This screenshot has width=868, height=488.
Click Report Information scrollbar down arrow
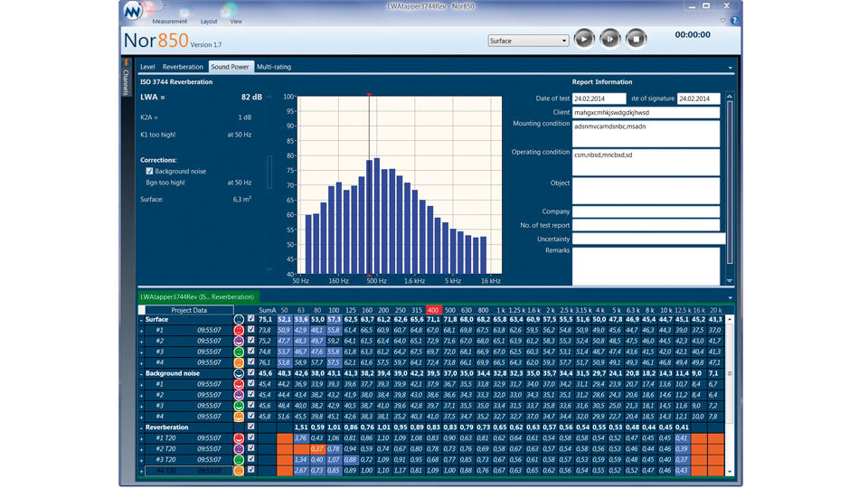(730, 281)
